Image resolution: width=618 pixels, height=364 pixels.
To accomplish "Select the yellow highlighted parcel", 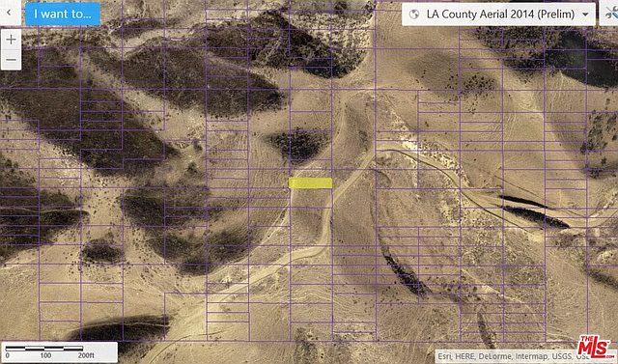I will (310, 183).
